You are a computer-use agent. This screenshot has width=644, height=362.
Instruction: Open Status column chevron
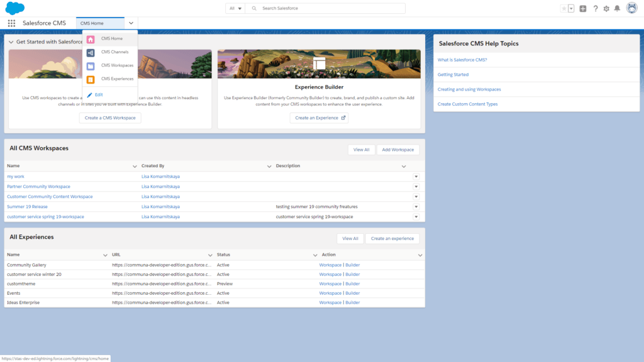(315, 255)
